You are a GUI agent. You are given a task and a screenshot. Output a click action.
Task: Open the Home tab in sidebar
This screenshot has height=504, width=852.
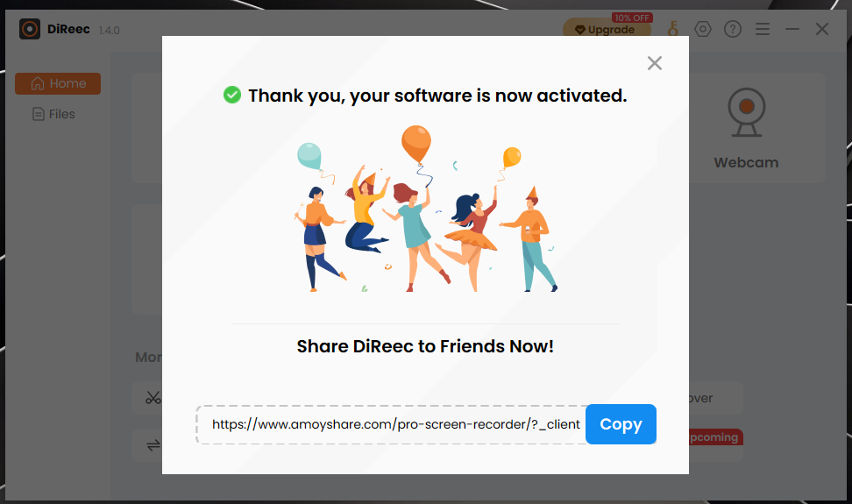[x=58, y=83]
